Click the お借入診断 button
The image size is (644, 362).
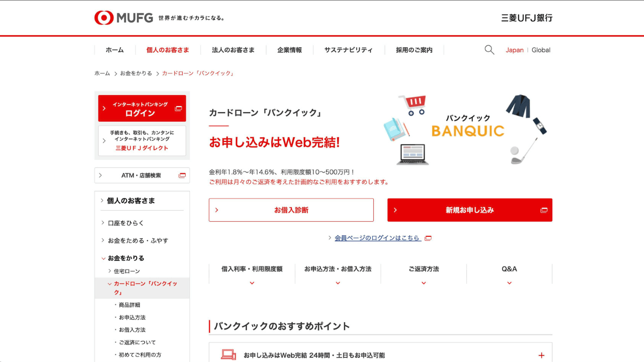tap(291, 210)
